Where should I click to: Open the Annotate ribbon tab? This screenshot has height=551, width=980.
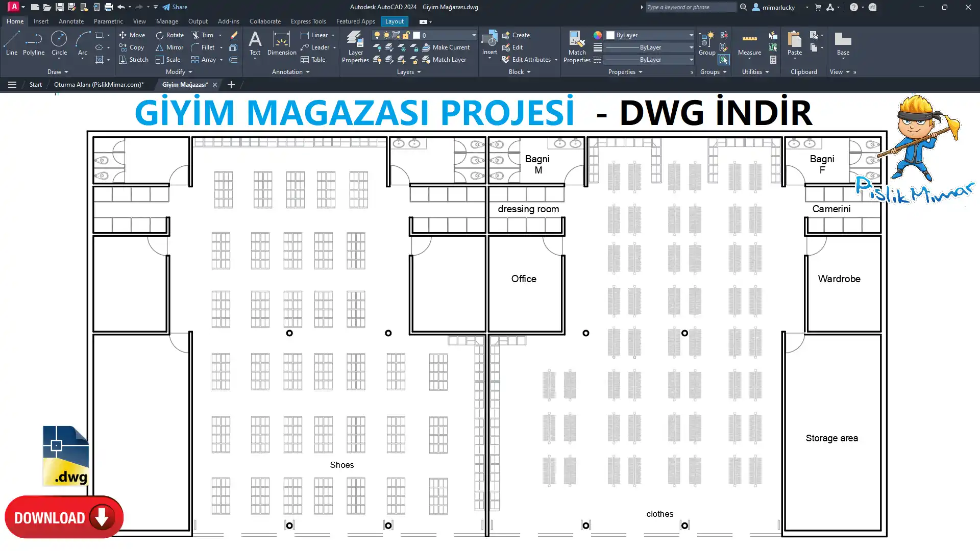[71, 21]
